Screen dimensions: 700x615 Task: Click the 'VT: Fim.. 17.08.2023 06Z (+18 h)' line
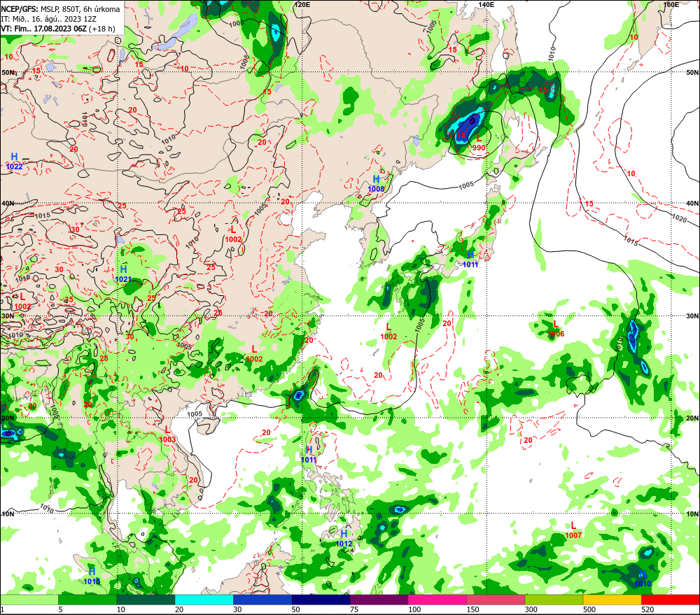pyautogui.click(x=57, y=29)
